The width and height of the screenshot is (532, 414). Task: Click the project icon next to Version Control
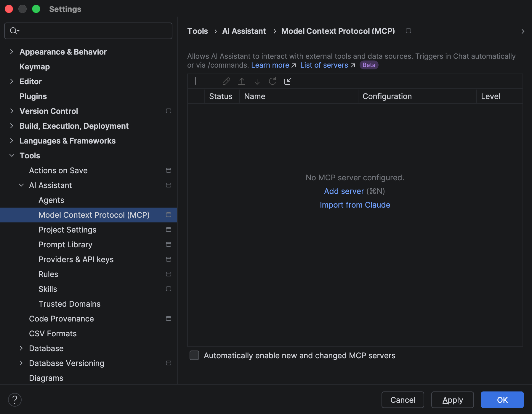point(169,111)
